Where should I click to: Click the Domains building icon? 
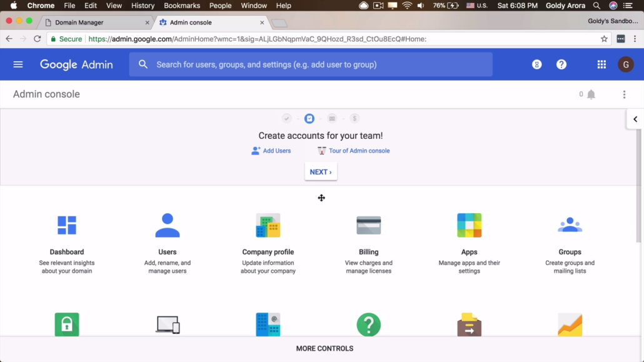(268, 324)
